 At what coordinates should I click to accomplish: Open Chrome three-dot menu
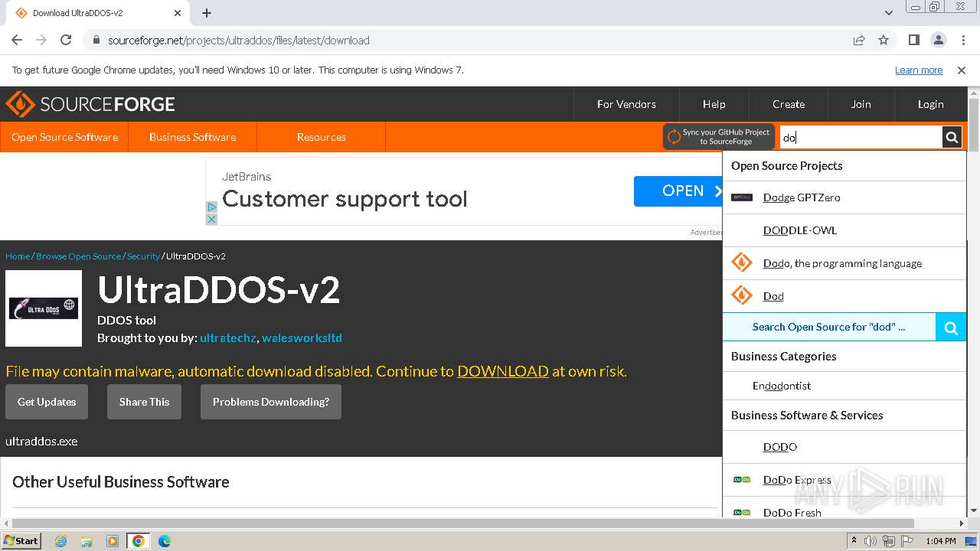click(962, 40)
